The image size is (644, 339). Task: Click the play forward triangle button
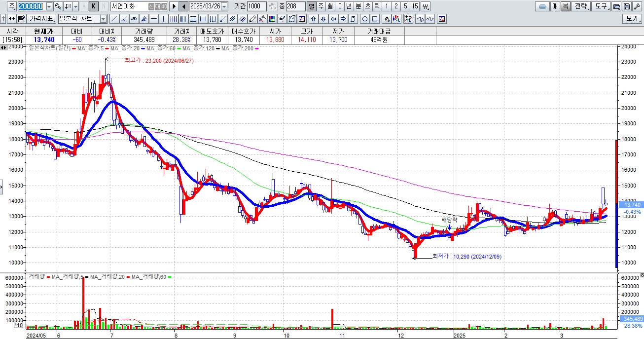click(174, 6)
